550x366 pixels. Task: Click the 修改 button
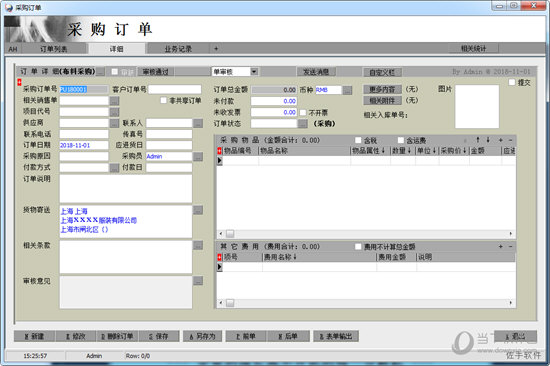coord(76,336)
